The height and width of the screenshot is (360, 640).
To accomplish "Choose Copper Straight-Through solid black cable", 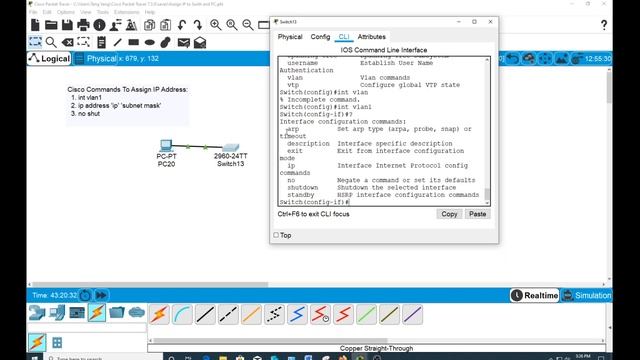I will coord(205,314).
